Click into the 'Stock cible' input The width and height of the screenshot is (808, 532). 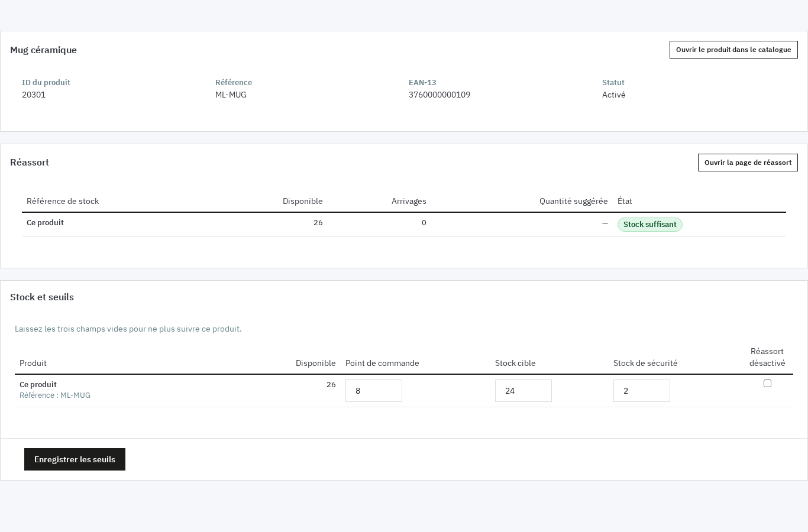523,391
